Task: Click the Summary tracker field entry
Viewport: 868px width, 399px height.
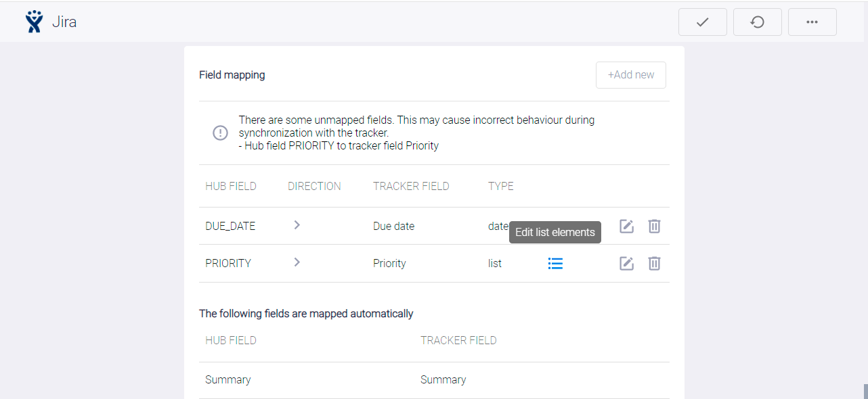Action: click(x=443, y=380)
